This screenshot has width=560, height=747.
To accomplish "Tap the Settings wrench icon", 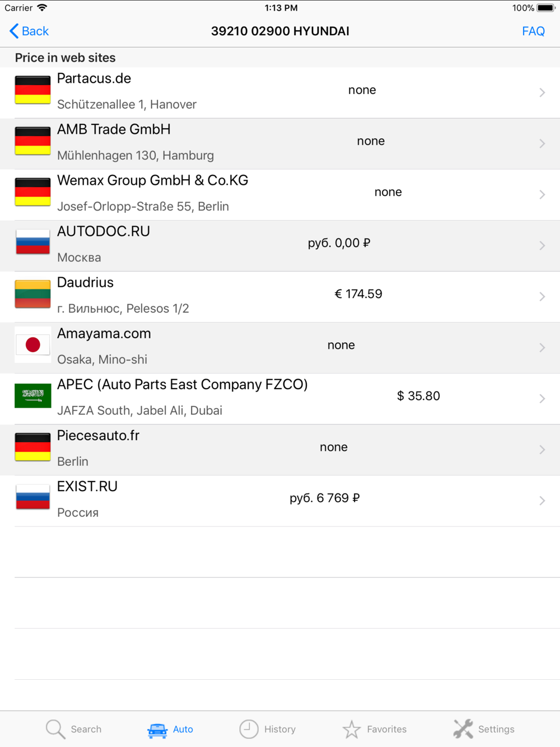I will coord(463,729).
